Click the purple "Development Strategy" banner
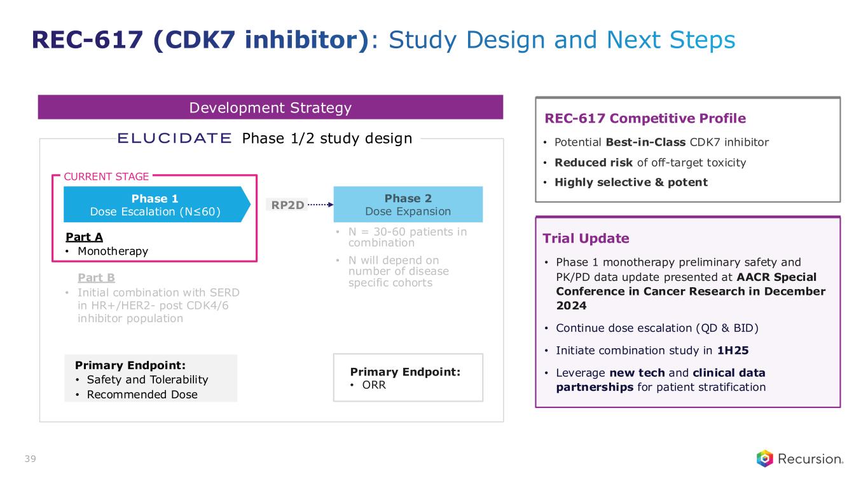868x488 pixels. point(270,107)
